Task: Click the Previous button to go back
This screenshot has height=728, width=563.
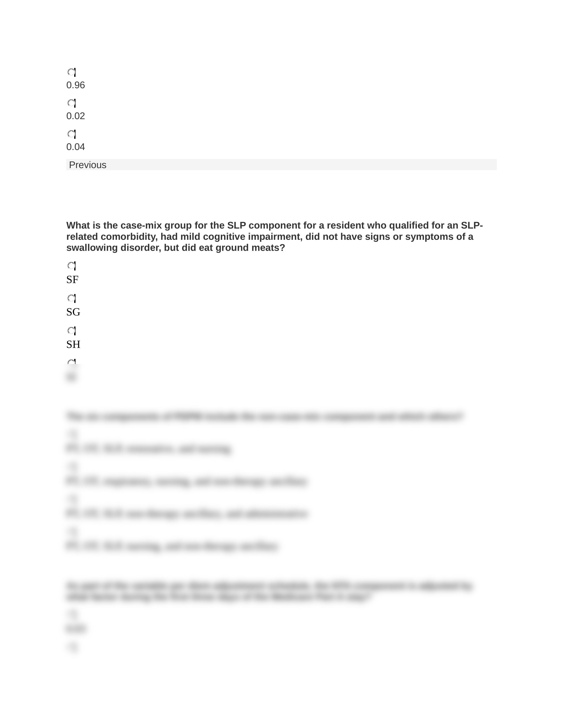Action: (87, 165)
